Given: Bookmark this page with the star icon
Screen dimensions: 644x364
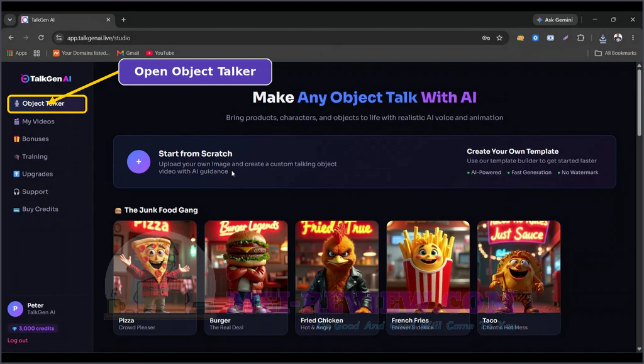Looking at the screenshot, I should pos(499,38).
